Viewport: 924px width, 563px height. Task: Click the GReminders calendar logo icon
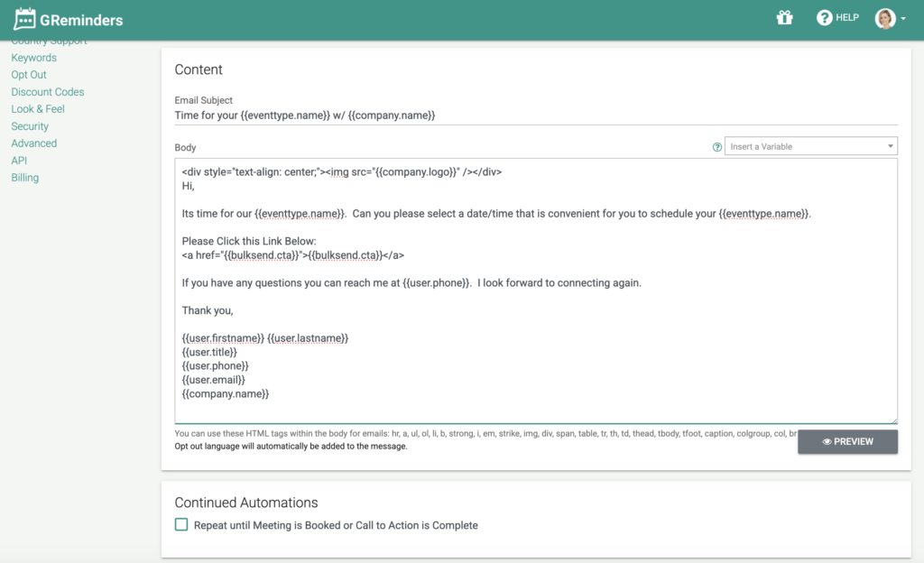point(24,19)
